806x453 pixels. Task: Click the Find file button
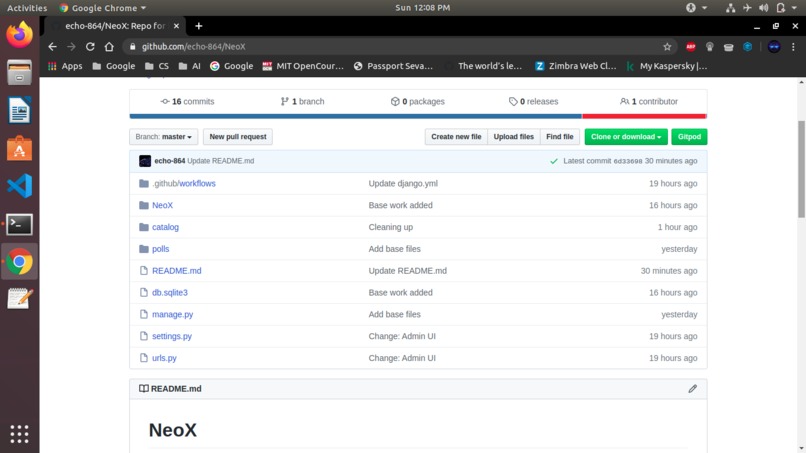point(559,137)
